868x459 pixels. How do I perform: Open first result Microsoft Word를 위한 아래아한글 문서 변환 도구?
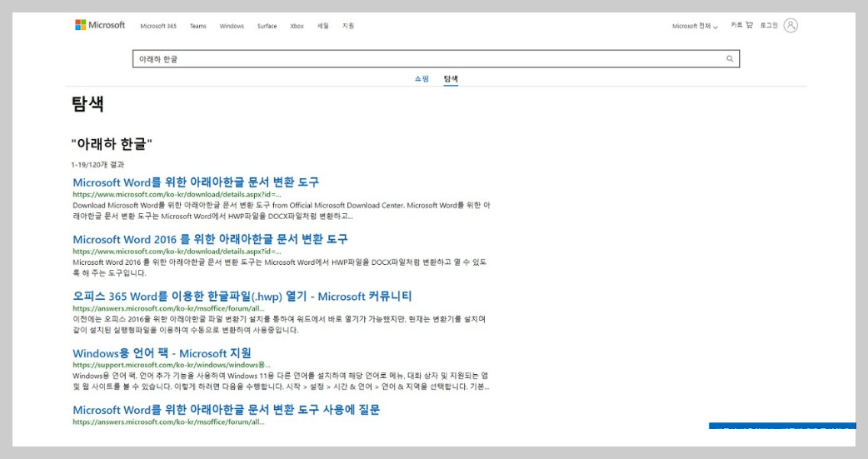pyautogui.click(x=196, y=182)
